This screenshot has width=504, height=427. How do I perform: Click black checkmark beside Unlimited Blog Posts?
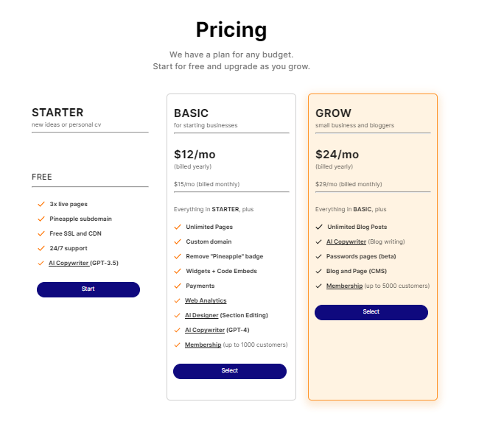tap(319, 227)
